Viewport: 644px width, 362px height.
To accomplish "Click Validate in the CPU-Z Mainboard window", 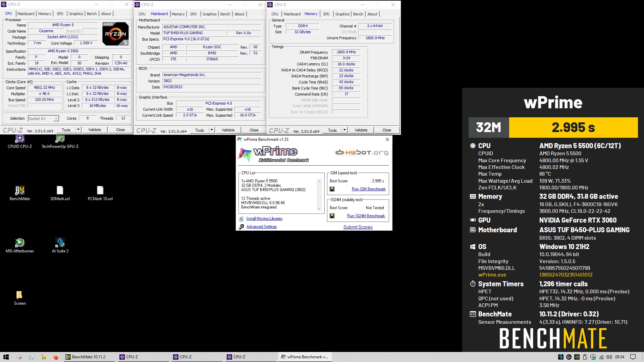I will 228,130.
